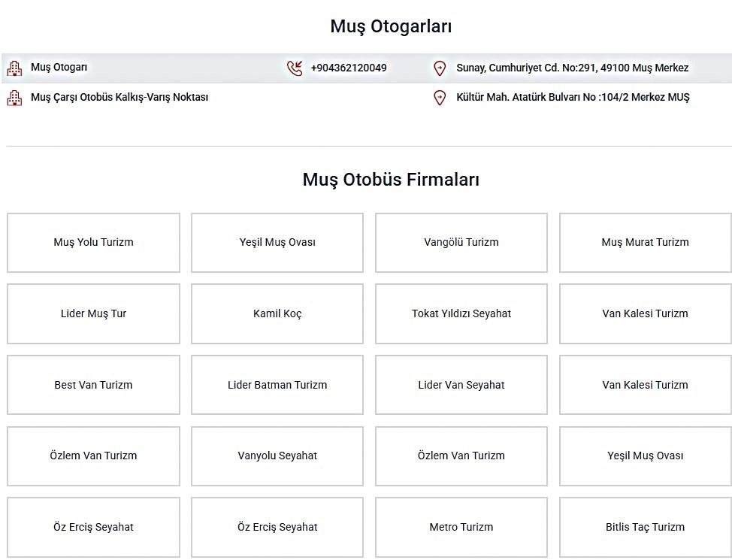Image resolution: width=732 pixels, height=560 pixels.
Task: Select Vanyolu Seyahat company
Action: point(277,456)
